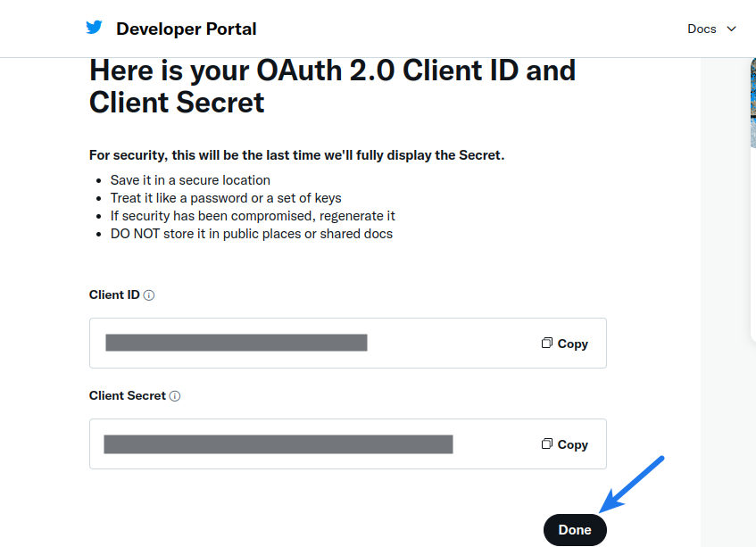Click the info icon next to Client ID

(x=149, y=295)
